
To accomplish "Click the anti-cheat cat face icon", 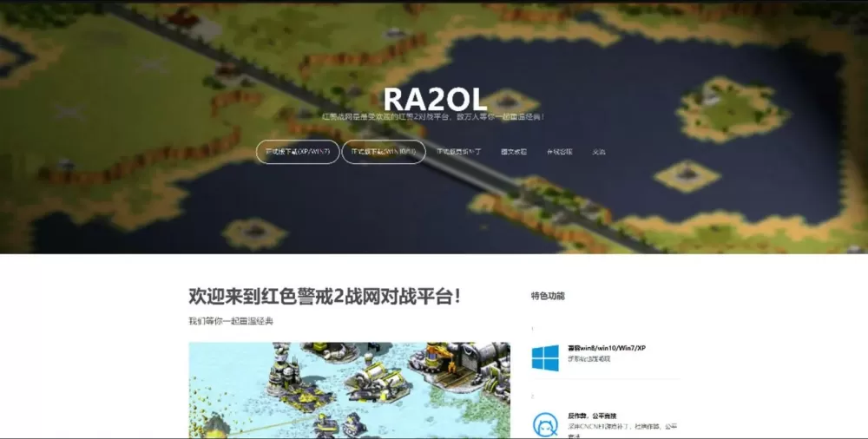I will coord(545,424).
